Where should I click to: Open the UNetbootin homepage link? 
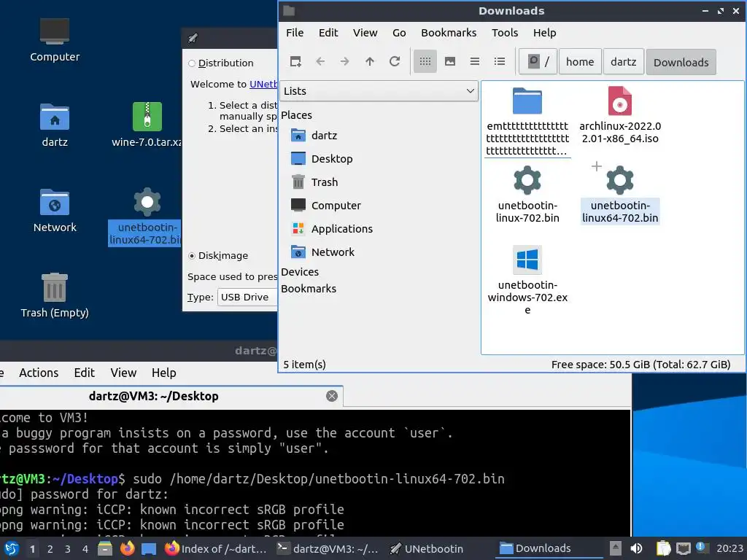pyautogui.click(x=263, y=85)
